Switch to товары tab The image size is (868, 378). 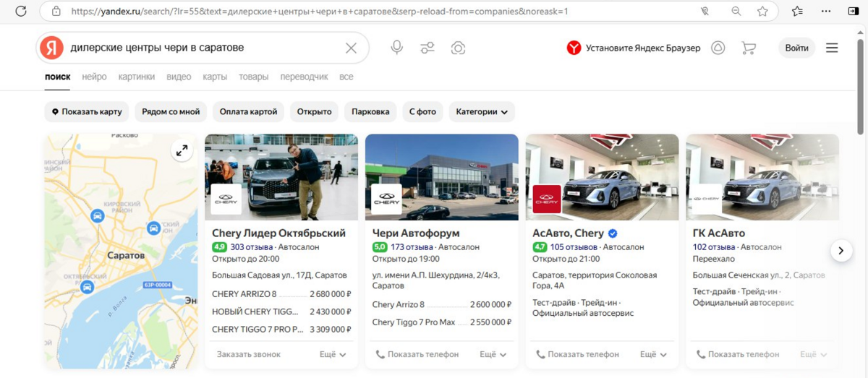(253, 77)
